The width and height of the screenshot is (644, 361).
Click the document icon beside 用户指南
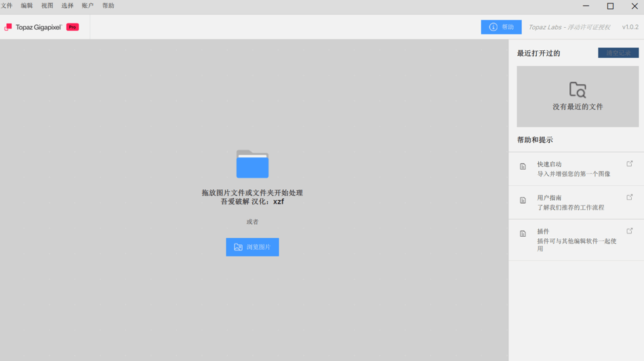[x=523, y=200]
